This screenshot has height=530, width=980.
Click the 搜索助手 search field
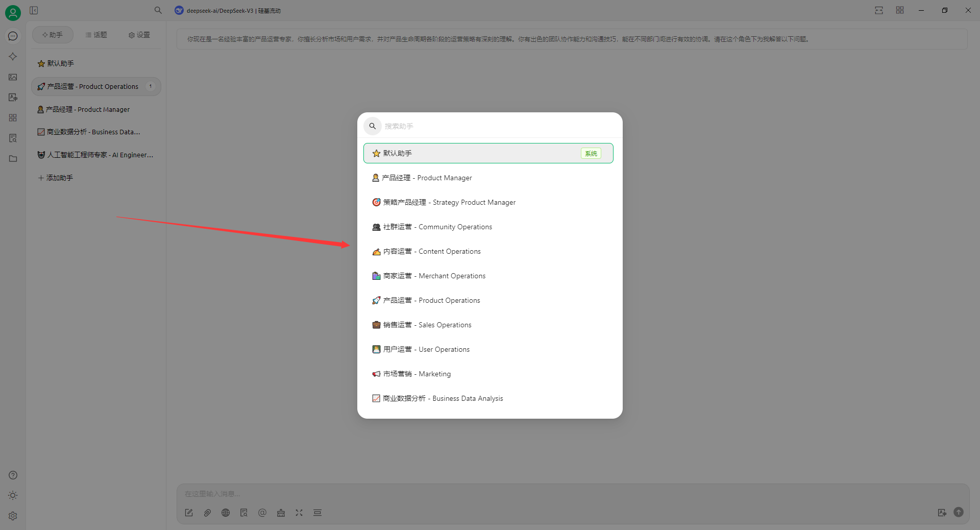tap(495, 126)
